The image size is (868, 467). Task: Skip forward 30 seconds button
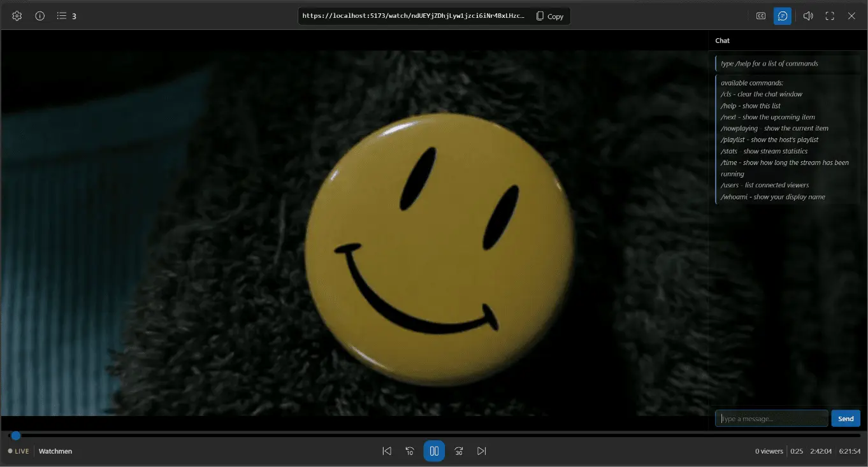[x=459, y=451]
